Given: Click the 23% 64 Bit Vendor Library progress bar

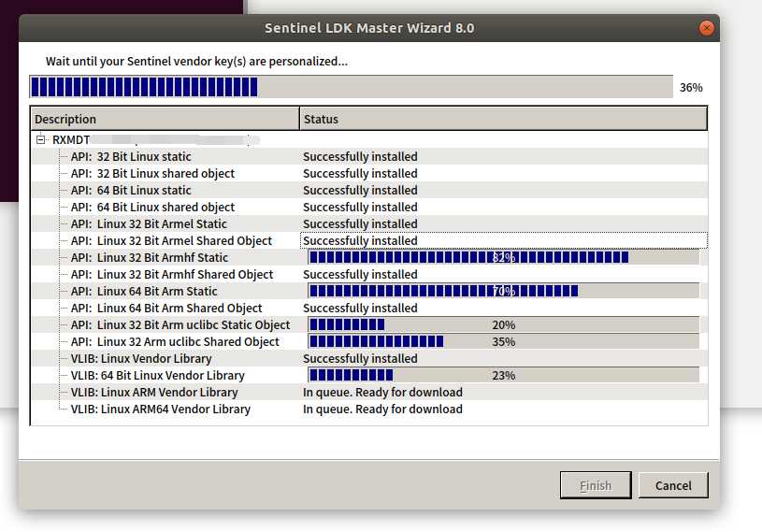Looking at the screenshot, I should 503,375.
